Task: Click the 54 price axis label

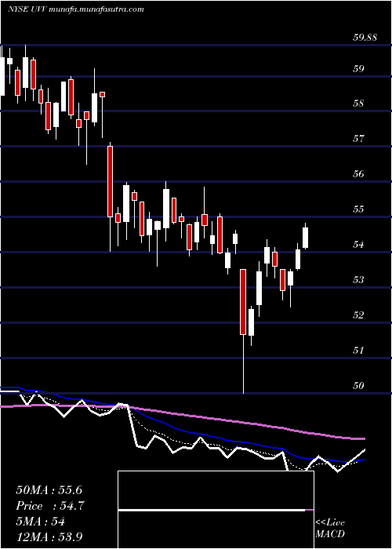Action: [358, 245]
